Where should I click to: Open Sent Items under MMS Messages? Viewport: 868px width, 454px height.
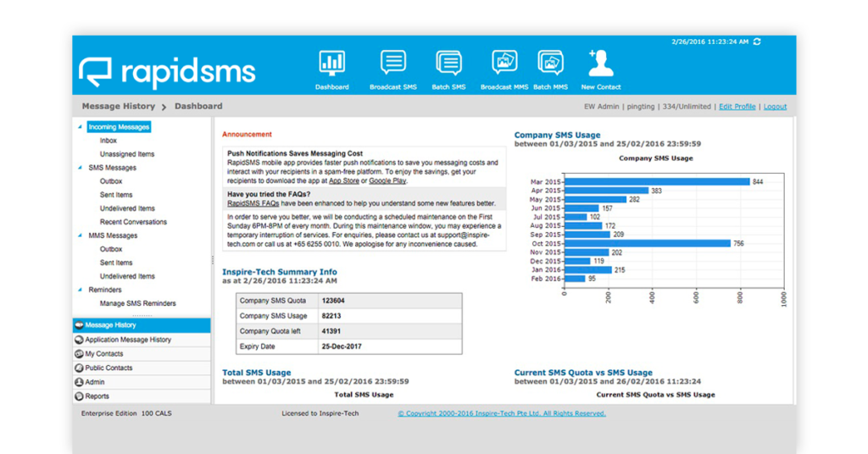[116, 263]
